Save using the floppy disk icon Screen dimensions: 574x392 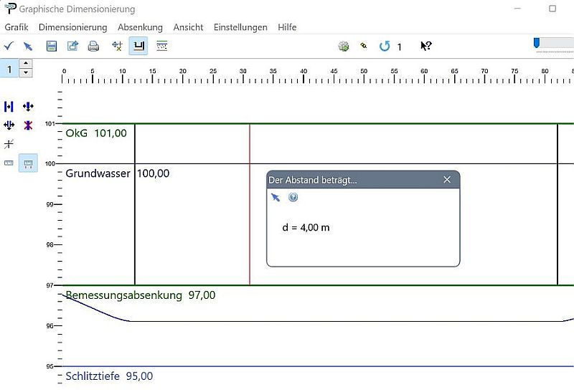coord(52,46)
